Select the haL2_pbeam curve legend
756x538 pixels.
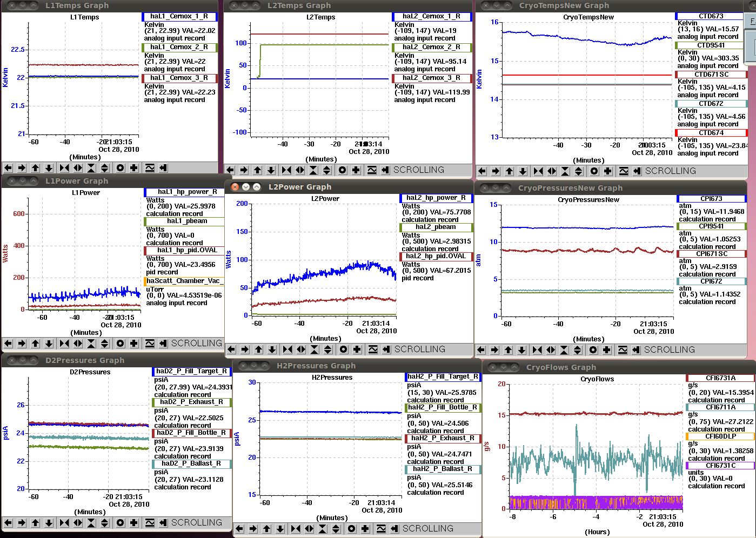pyautogui.click(x=436, y=227)
